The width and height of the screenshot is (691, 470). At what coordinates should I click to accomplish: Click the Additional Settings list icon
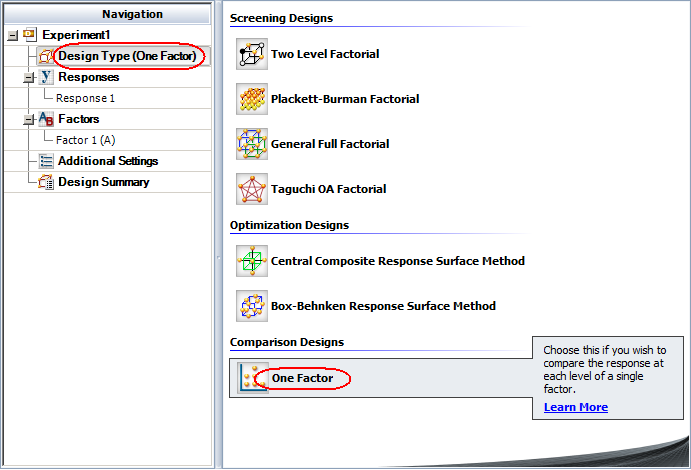pyautogui.click(x=46, y=161)
